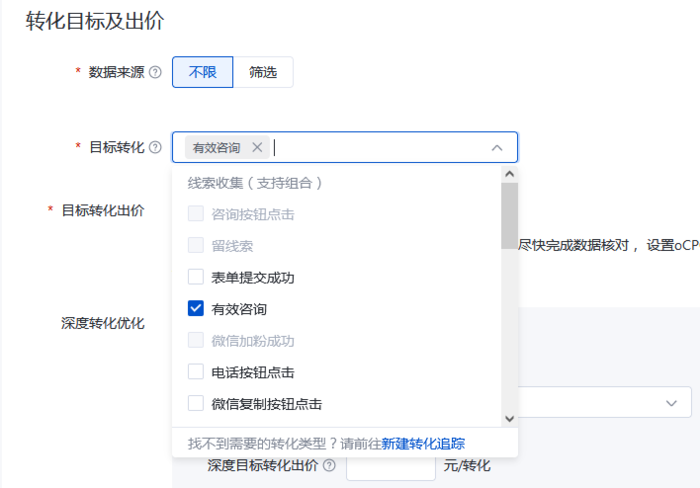The width and height of the screenshot is (700, 488).
Task: Click the disabled 微信加粉成功 checkbox
Action: 196,340
